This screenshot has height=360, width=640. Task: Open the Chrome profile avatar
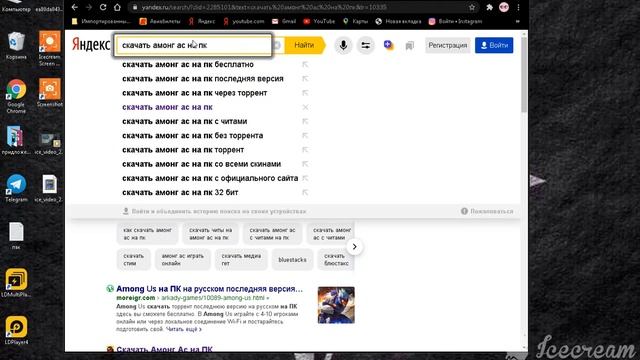point(504,7)
